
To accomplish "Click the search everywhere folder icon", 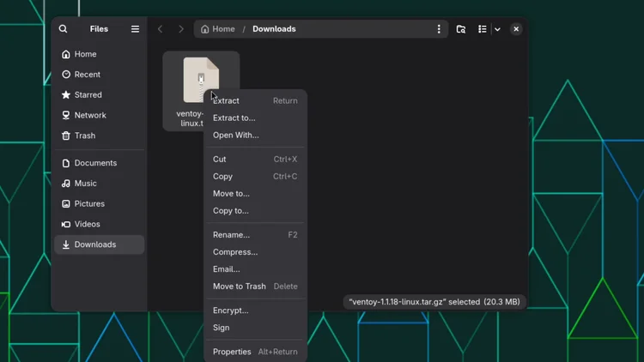I will click(461, 29).
